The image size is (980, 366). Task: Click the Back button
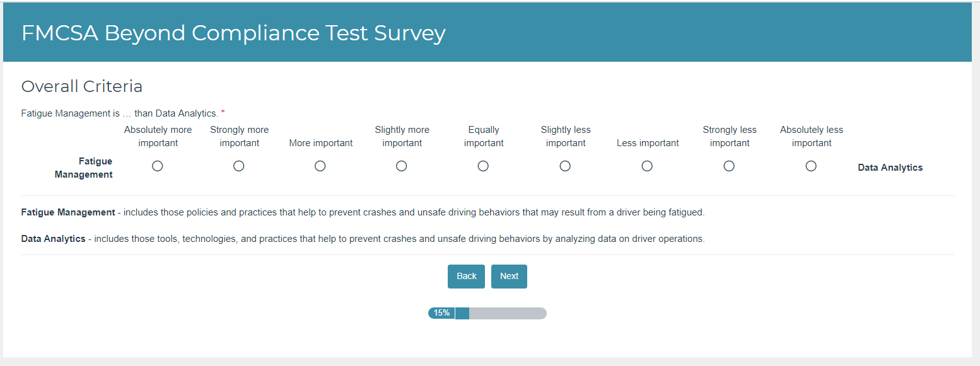pos(466,277)
